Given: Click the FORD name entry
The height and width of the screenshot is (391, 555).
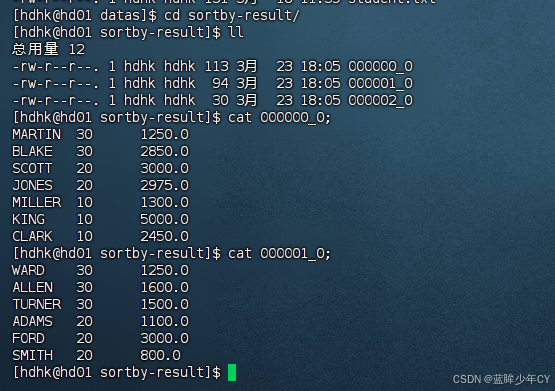Looking at the screenshot, I should coord(28,338).
